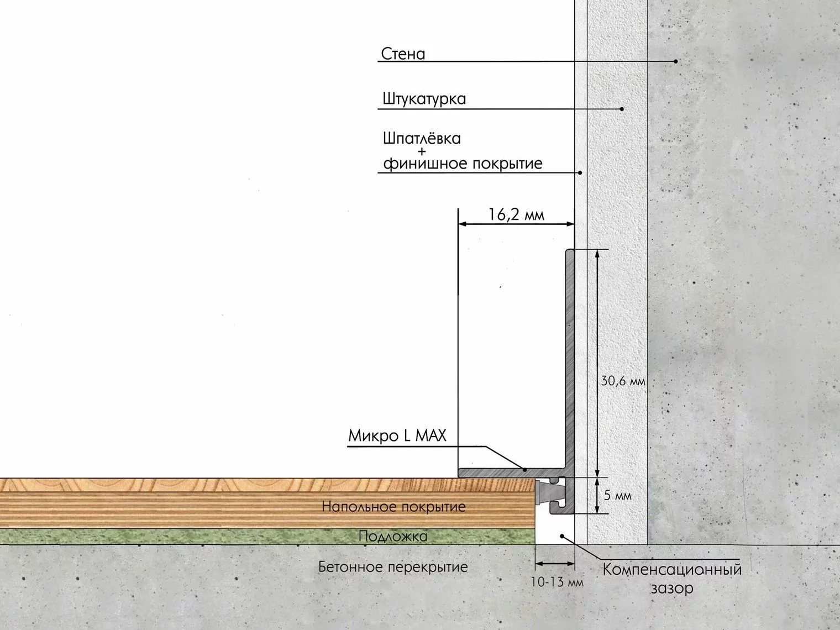Click the 'Подложка' label

393,536
